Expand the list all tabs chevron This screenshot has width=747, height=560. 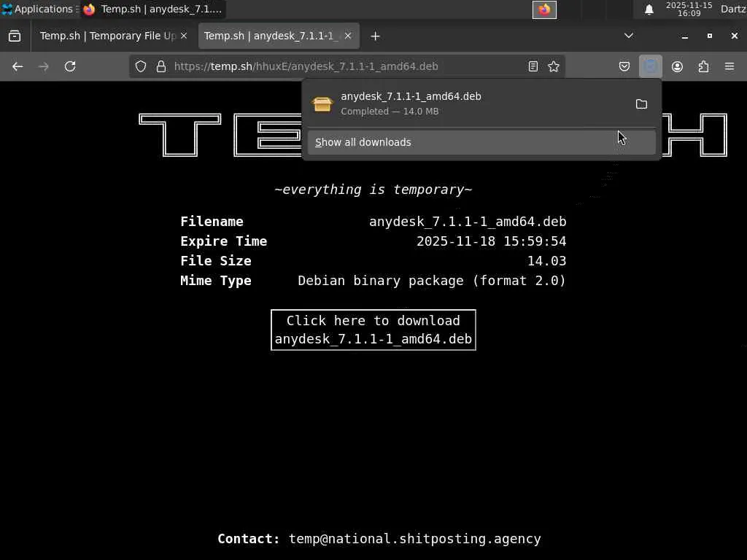click(629, 36)
